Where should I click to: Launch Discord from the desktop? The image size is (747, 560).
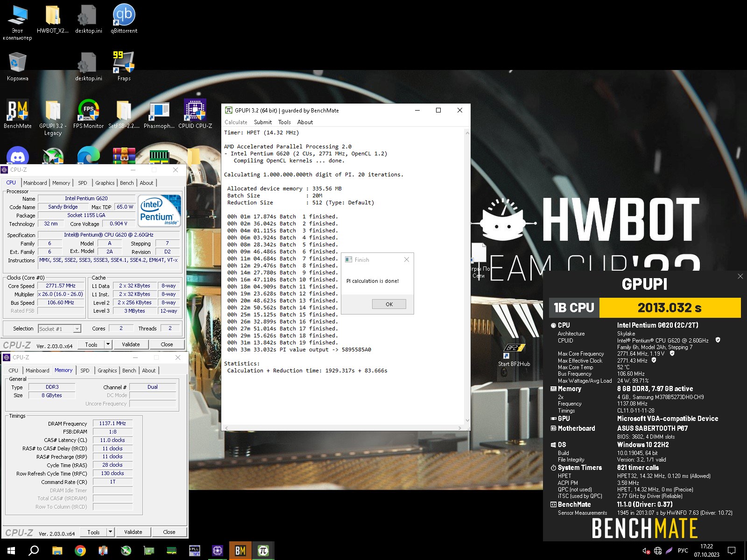[x=18, y=155]
